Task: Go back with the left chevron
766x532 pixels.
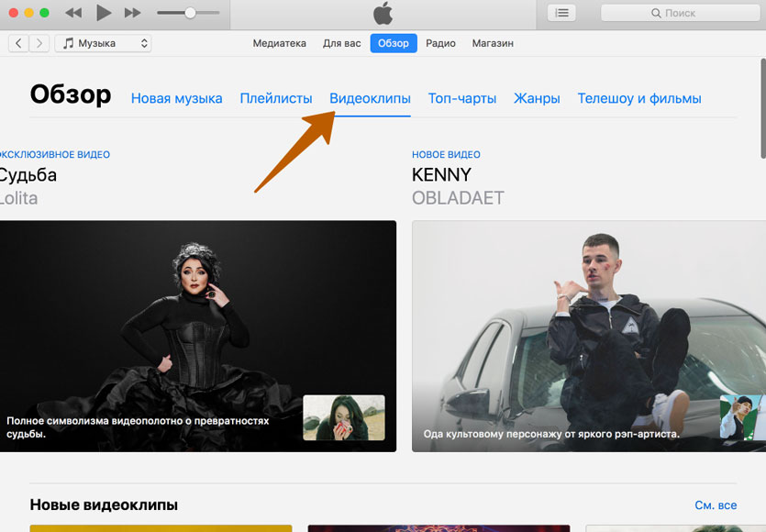Action: (18, 43)
